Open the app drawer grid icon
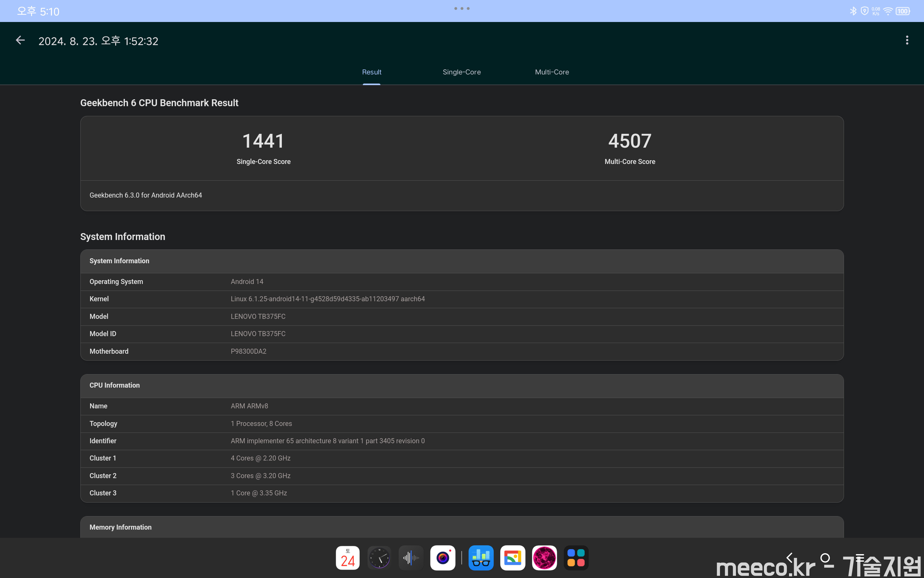The image size is (924, 578). (x=576, y=558)
